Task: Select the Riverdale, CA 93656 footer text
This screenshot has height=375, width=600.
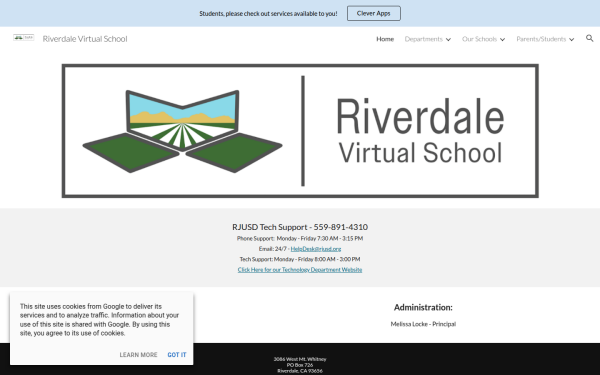Action: coord(300,371)
